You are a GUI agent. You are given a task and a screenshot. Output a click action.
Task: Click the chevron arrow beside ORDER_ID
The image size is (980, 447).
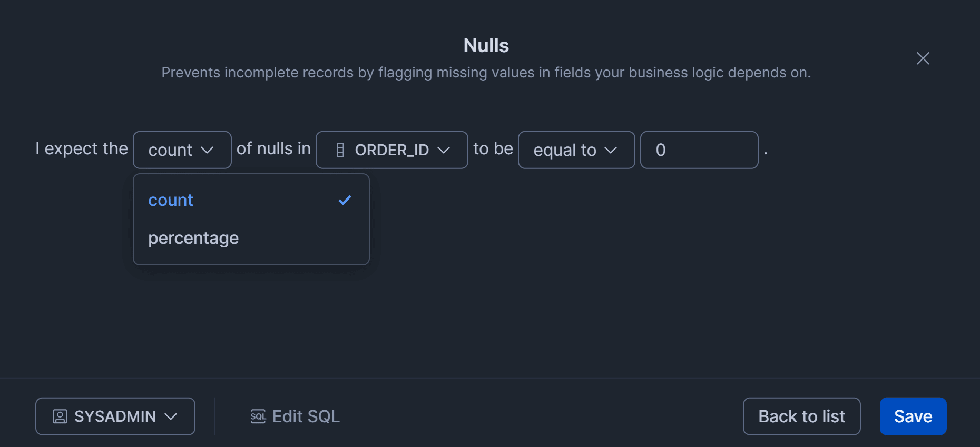444,151
